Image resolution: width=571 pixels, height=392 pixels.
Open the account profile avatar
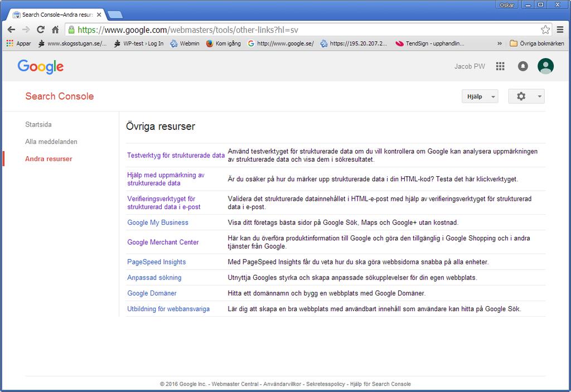click(545, 66)
